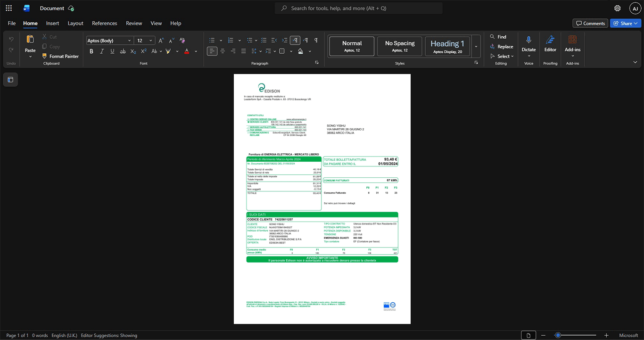
Task: Click the Redo arrow icon
Action: [x=11, y=50]
